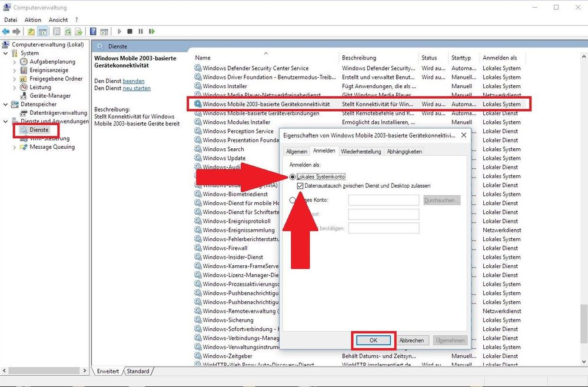Open the Help toolbar icon

(93, 31)
